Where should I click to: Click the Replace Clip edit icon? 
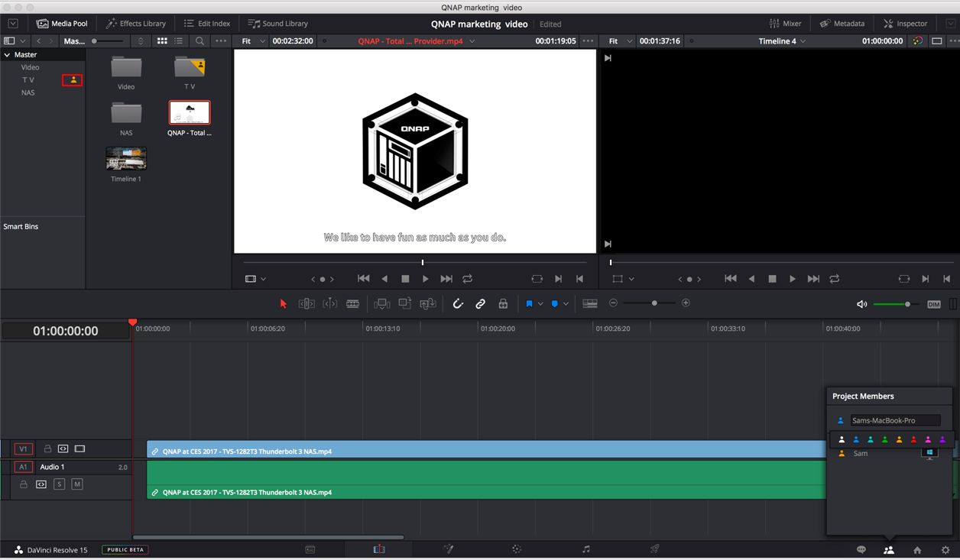[x=428, y=304]
